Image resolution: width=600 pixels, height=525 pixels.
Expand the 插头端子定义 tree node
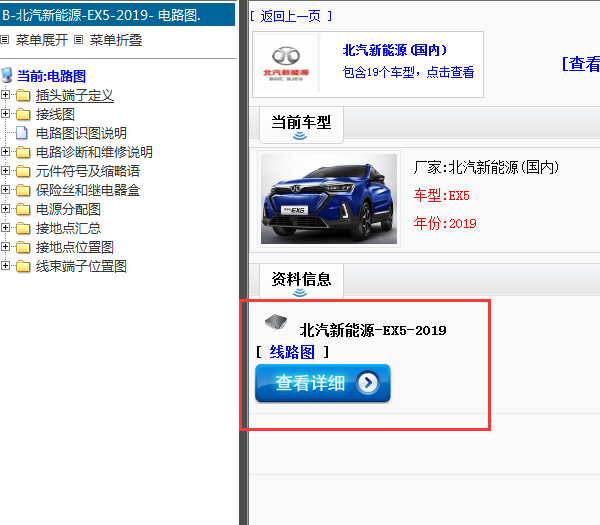[5, 95]
